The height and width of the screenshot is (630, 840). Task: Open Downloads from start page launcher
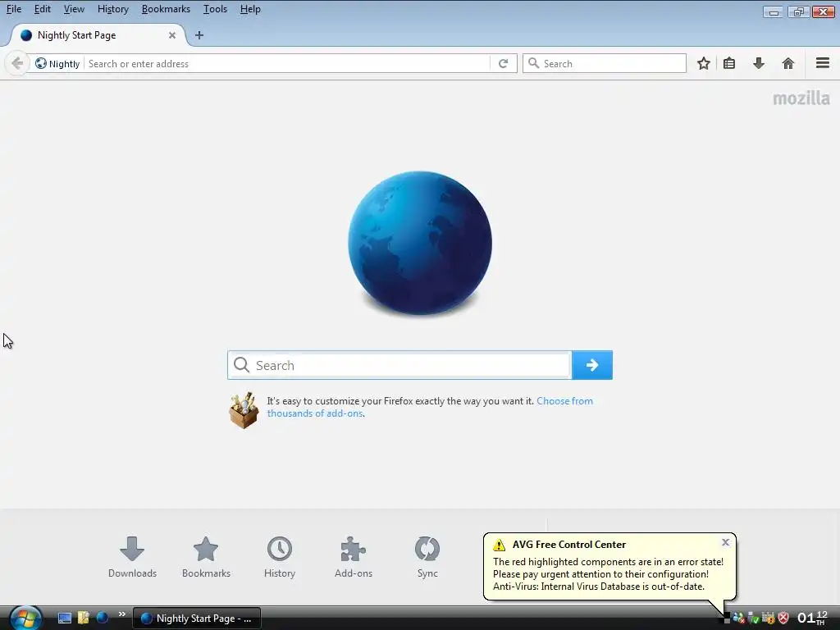132,557
